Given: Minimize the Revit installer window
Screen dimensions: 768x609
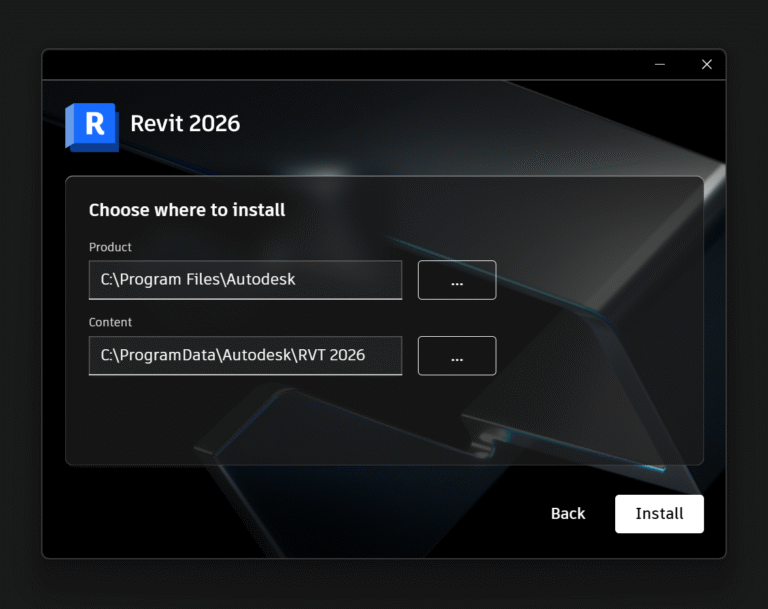Looking at the screenshot, I should (x=660, y=64).
